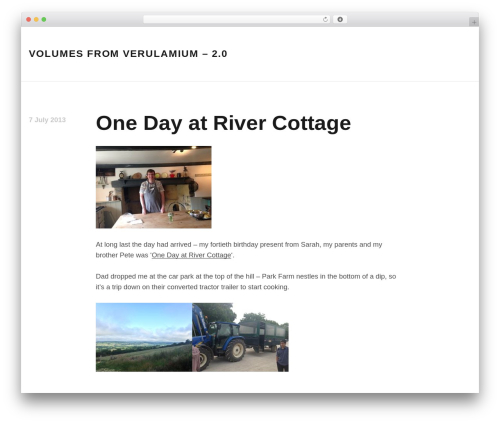Click the reload icon in the address bar
Viewport: 500px width, 423px height.
(x=325, y=20)
